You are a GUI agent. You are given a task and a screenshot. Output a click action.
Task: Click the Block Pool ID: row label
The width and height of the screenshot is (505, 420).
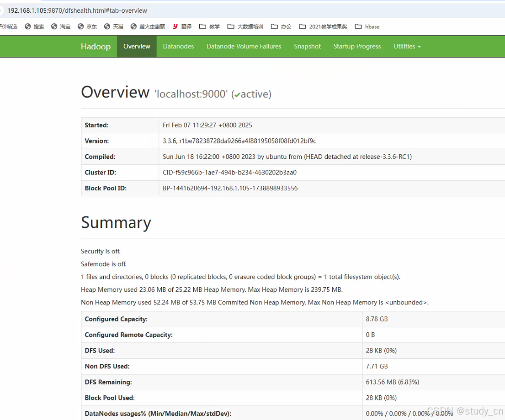point(106,188)
